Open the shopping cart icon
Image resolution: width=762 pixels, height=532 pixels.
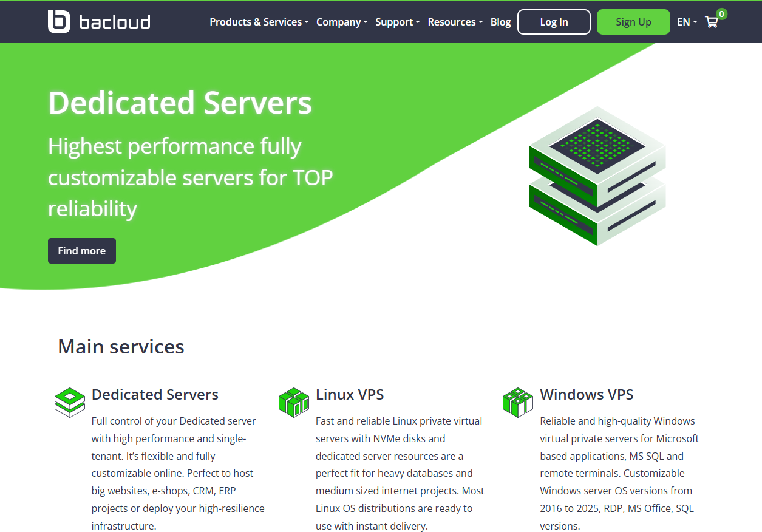(x=712, y=22)
